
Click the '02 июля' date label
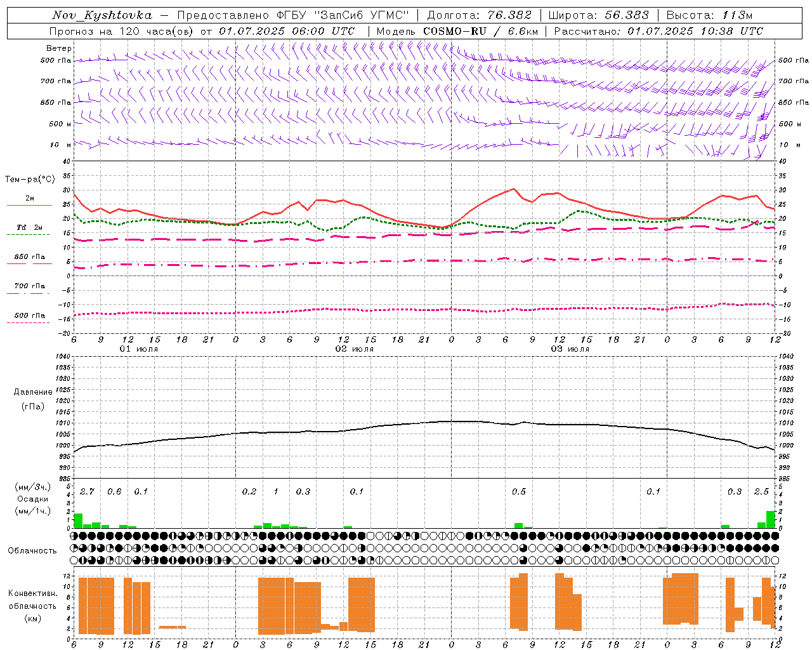(355, 349)
